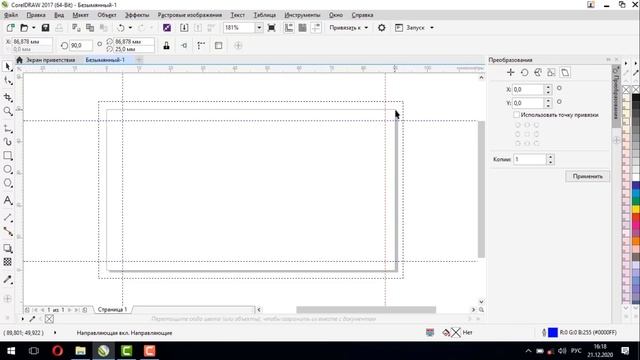Select the Ellipse tool
This screenshot has width=640, height=360.
pyautogui.click(x=8, y=169)
